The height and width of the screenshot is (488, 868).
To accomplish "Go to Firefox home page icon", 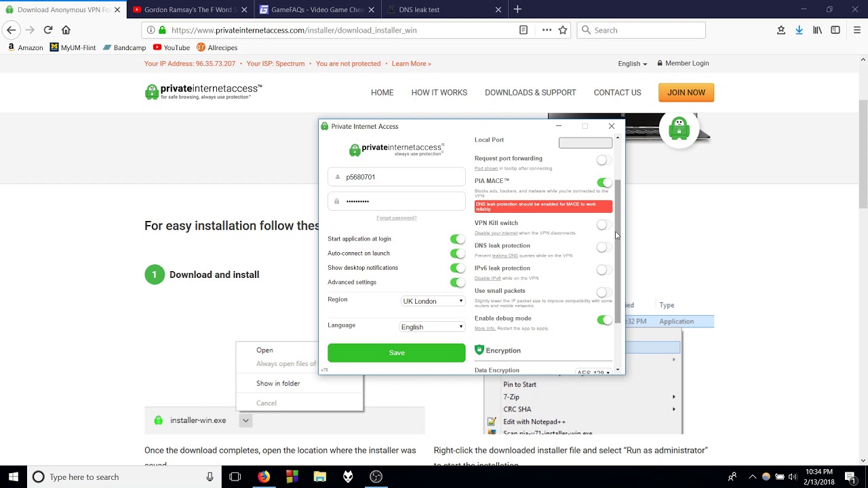I will tap(66, 30).
